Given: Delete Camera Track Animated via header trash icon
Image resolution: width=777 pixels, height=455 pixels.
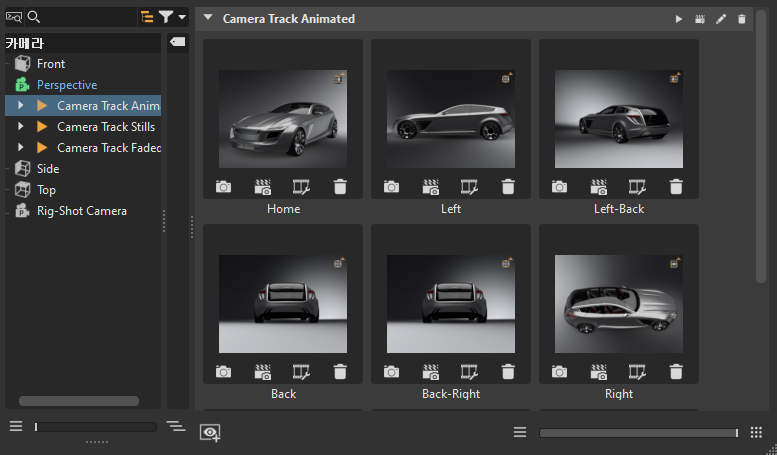Looking at the screenshot, I should (742, 19).
